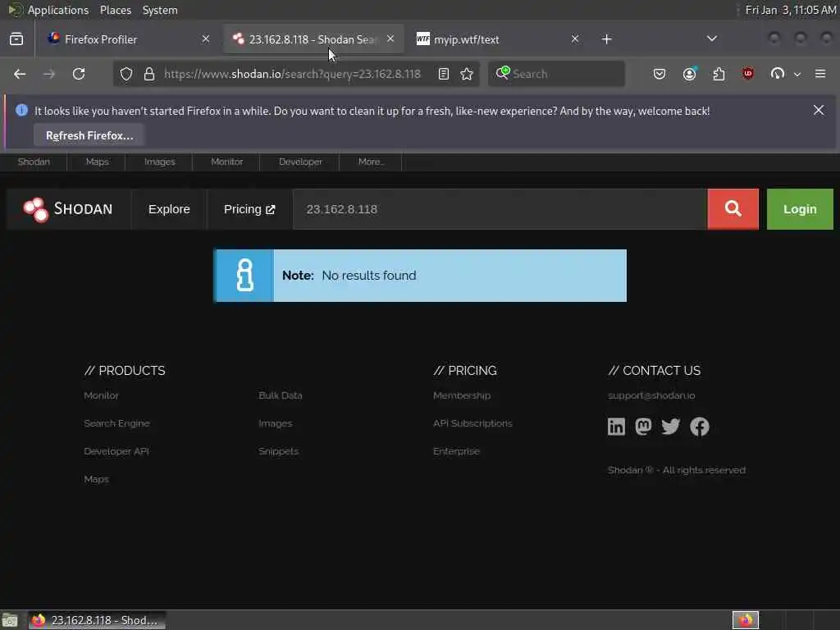
Task: Dismiss the Firefox refresh notification bar
Action: coord(819,111)
